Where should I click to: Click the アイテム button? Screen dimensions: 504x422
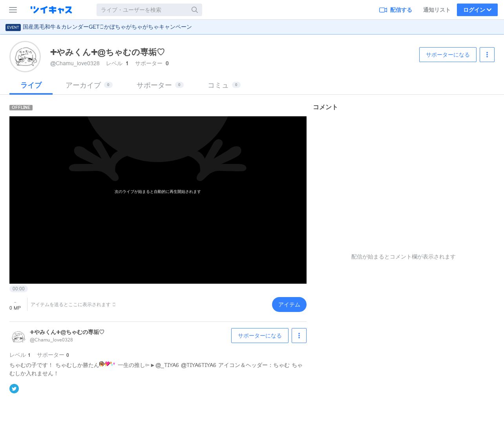pos(289,305)
